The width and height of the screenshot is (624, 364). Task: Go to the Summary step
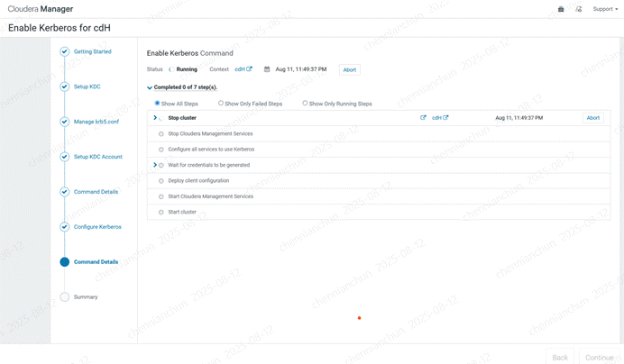(x=86, y=297)
